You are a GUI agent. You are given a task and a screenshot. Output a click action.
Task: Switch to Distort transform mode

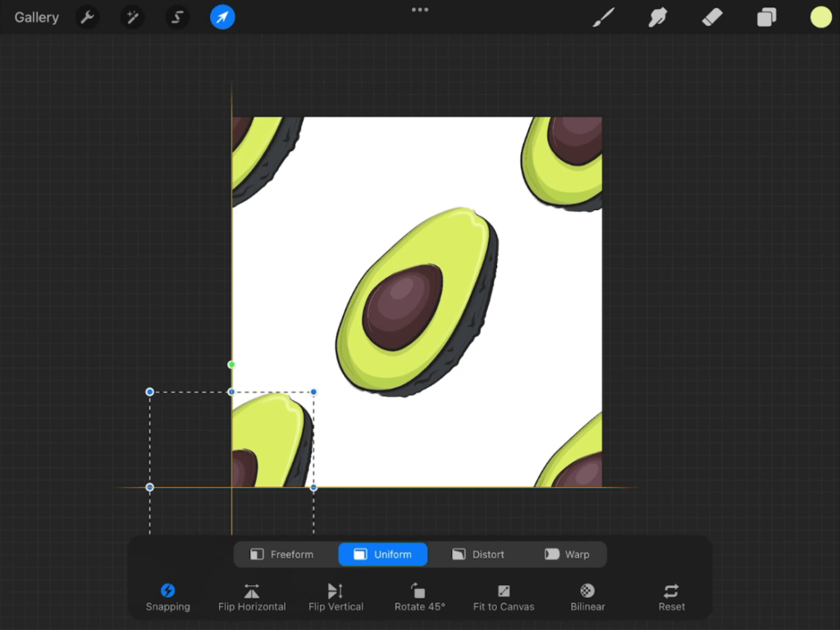tap(478, 555)
